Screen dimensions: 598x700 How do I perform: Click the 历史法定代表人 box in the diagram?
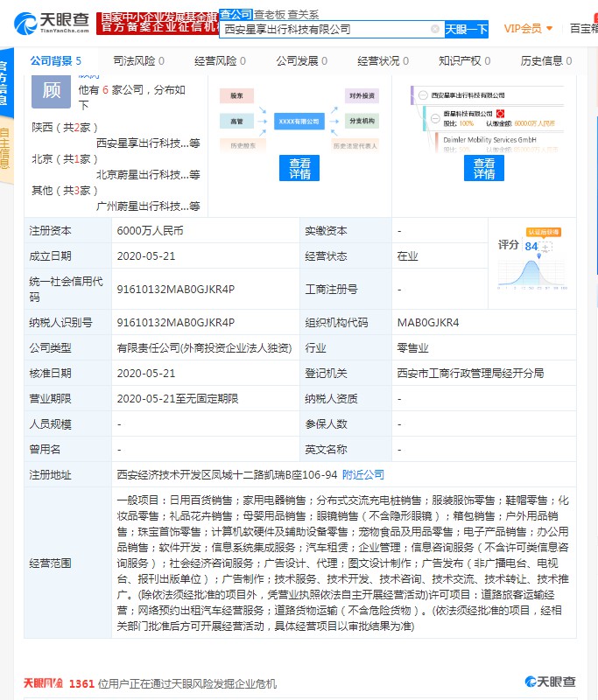click(355, 145)
